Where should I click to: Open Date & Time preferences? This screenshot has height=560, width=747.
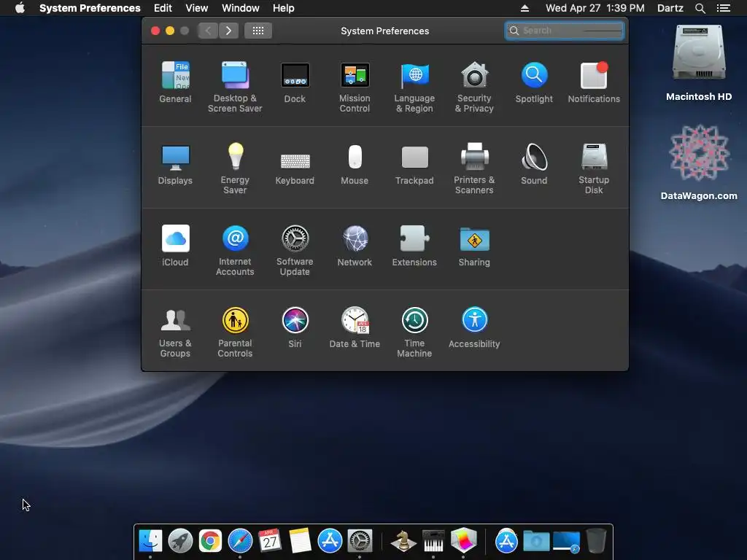[x=355, y=327]
